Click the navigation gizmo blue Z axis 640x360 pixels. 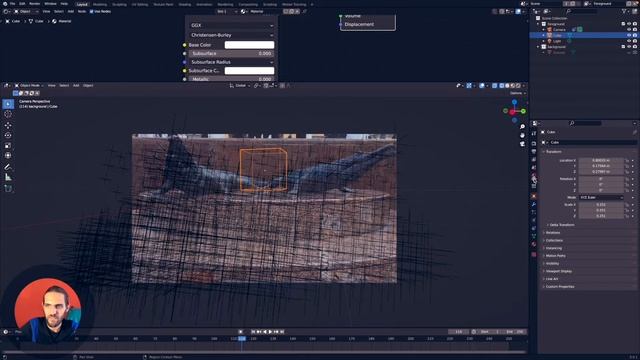(514, 102)
